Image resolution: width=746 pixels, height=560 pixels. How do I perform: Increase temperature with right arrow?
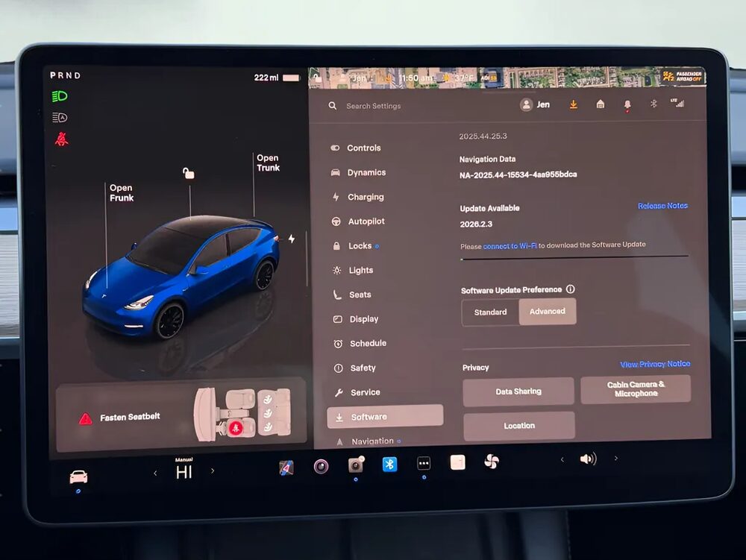[x=213, y=471]
